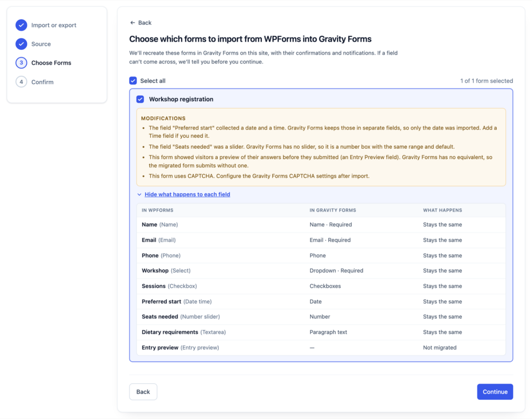Click the 'Date' Gravity Forms cell
This screenshot has height=419, width=532.
(x=315, y=302)
